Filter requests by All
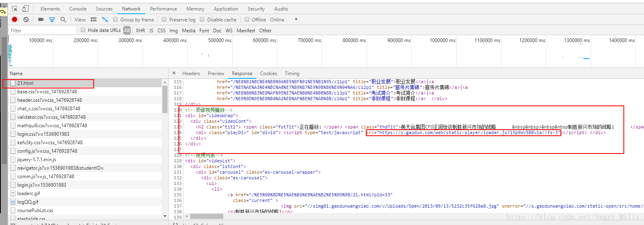The width and height of the screenshot is (644, 225). tap(127, 30)
